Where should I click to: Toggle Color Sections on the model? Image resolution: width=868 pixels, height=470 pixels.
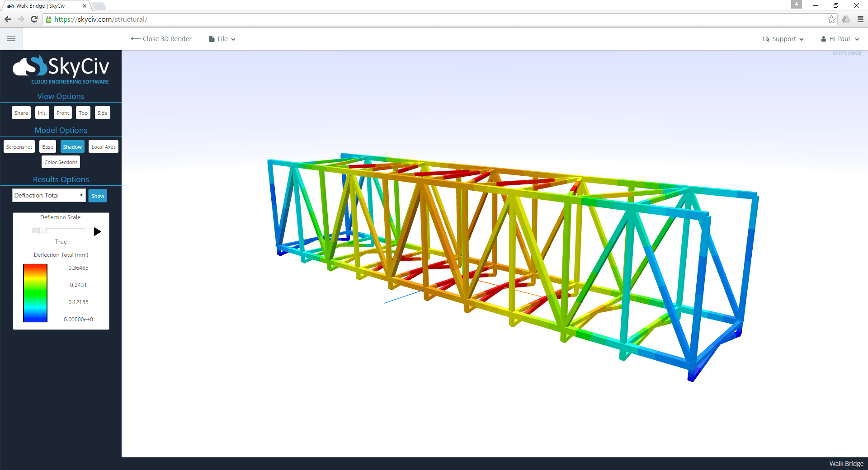tap(60, 162)
